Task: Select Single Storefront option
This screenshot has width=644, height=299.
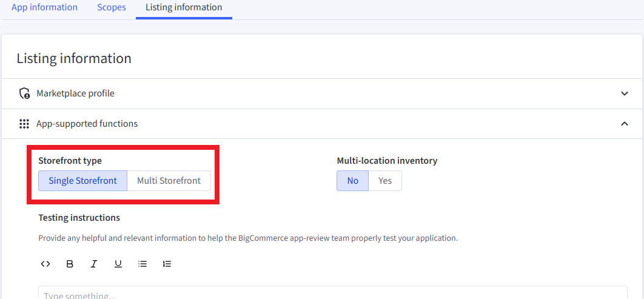Action: pyautogui.click(x=82, y=181)
